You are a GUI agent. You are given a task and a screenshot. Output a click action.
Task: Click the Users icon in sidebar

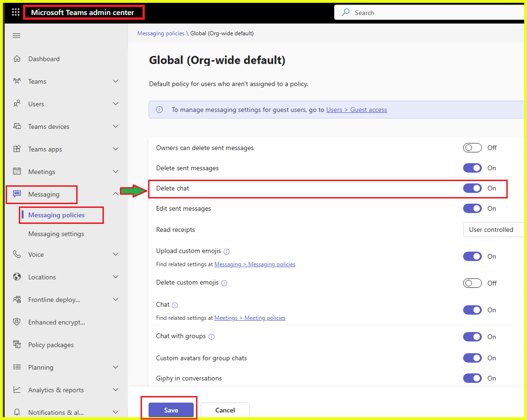coord(17,103)
